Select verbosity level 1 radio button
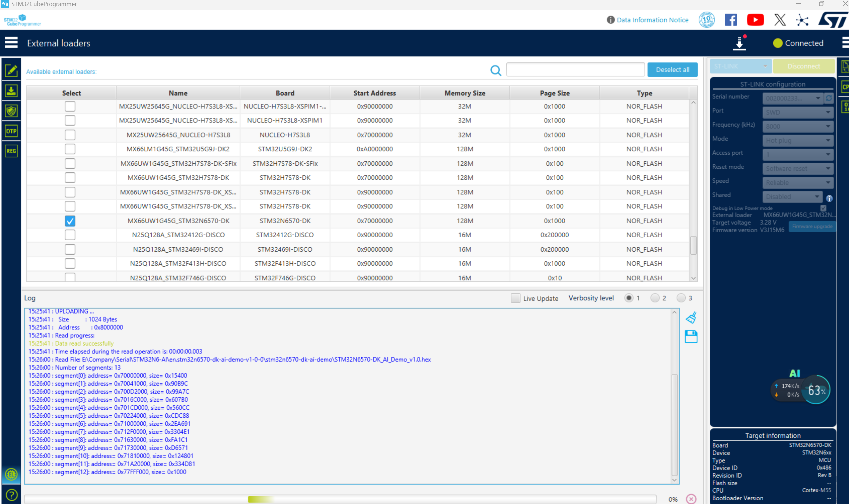Screen dimensions: 849x504 click(x=629, y=298)
